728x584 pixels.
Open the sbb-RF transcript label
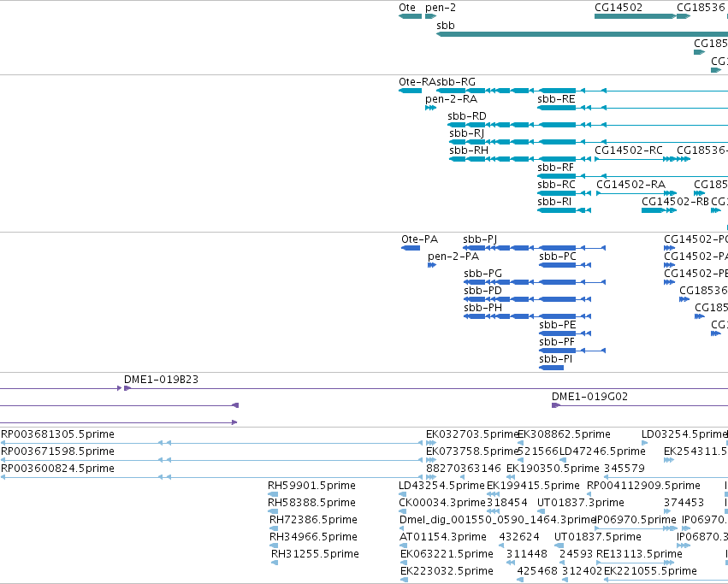[556, 168]
